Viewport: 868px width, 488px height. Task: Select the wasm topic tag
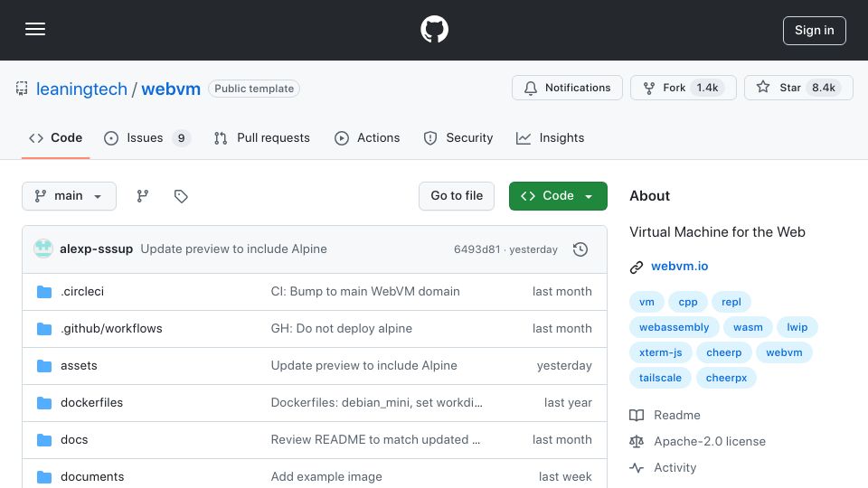click(x=748, y=327)
